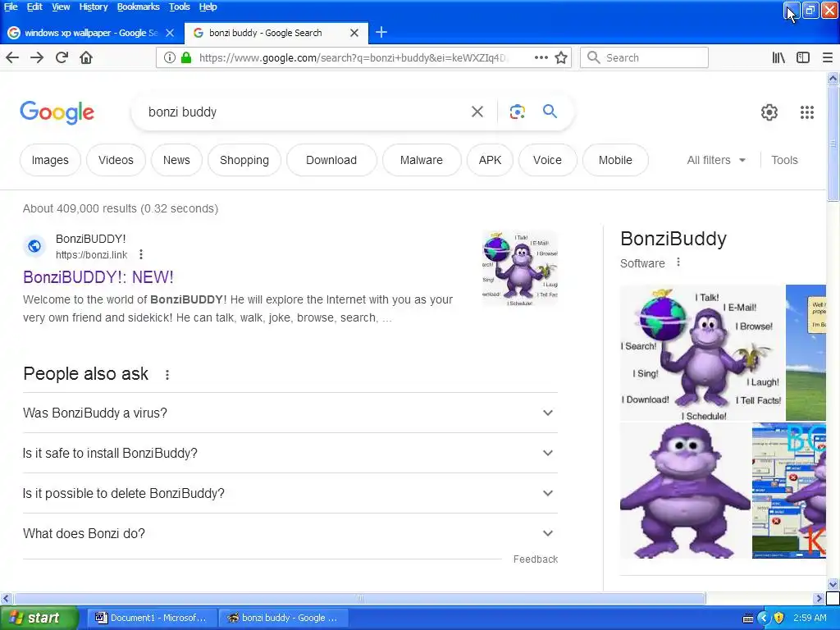Open Google search Tools button
Image resolution: width=840 pixels, height=630 pixels.
pos(784,160)
